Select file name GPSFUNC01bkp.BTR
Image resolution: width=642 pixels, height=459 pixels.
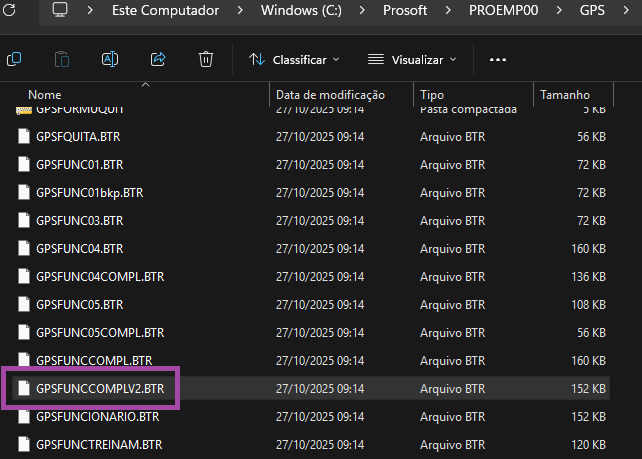coord(90,192)
